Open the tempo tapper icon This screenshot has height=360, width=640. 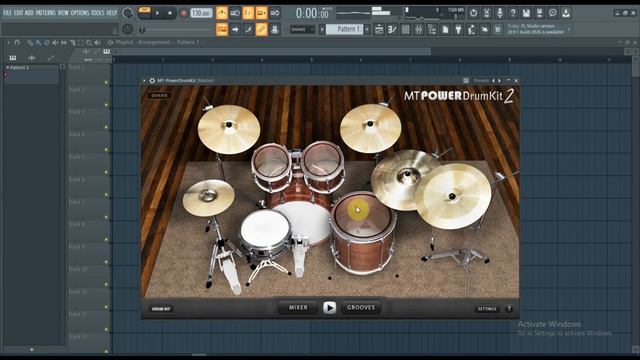[x=471, y=29]
